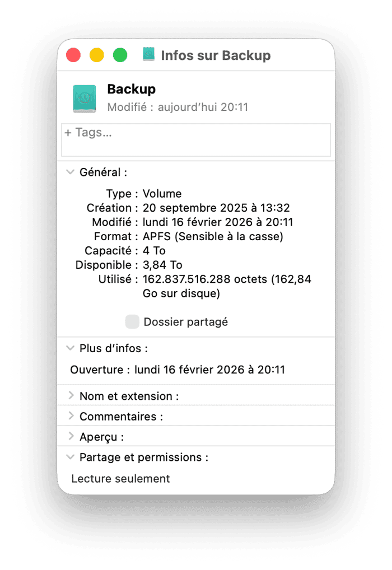
Task: Click the bold Backup volume name
Action: (x=131, y=89)
